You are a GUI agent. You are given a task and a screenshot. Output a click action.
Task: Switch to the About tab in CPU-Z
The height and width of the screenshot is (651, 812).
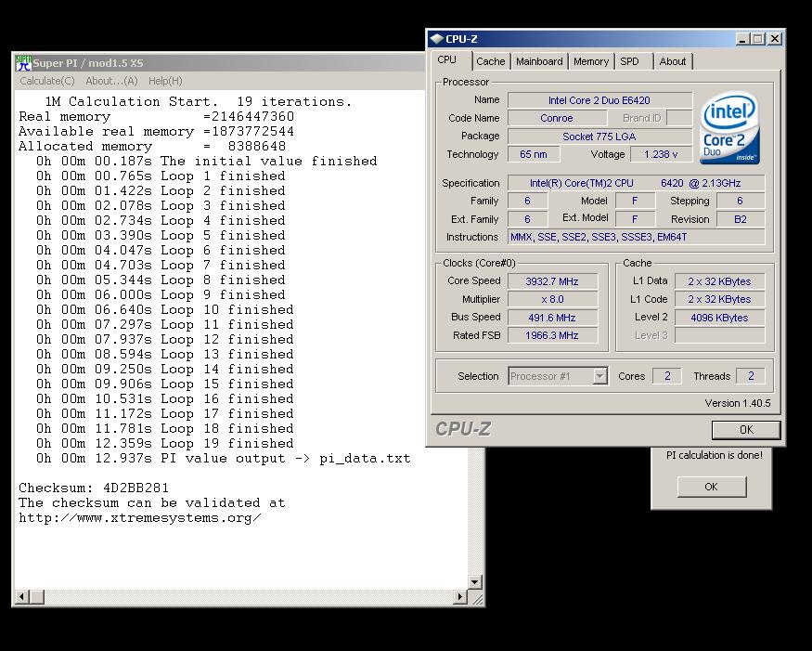tap(672, 61)
